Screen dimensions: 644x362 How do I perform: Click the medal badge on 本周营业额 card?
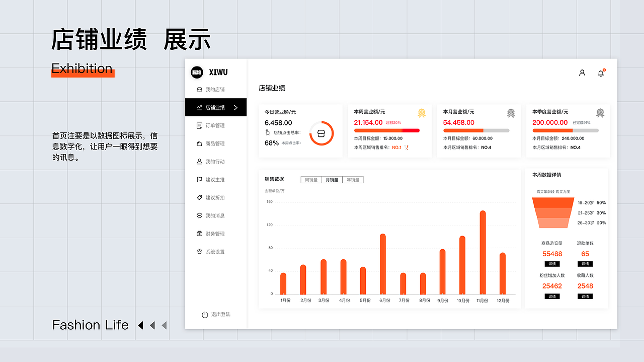coord(422,113)
